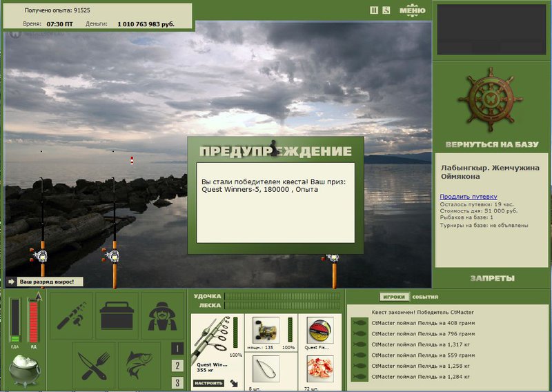Click the money value 1 010 763 983 руб.
The height and width of the screenshot is (392, 552).
tap(146, 24)
